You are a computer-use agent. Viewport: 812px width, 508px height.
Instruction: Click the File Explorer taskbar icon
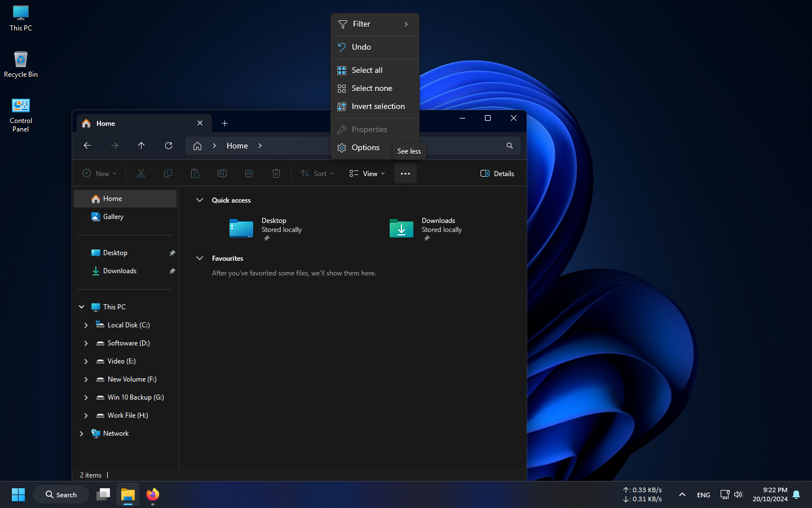[x=128, y=494]
